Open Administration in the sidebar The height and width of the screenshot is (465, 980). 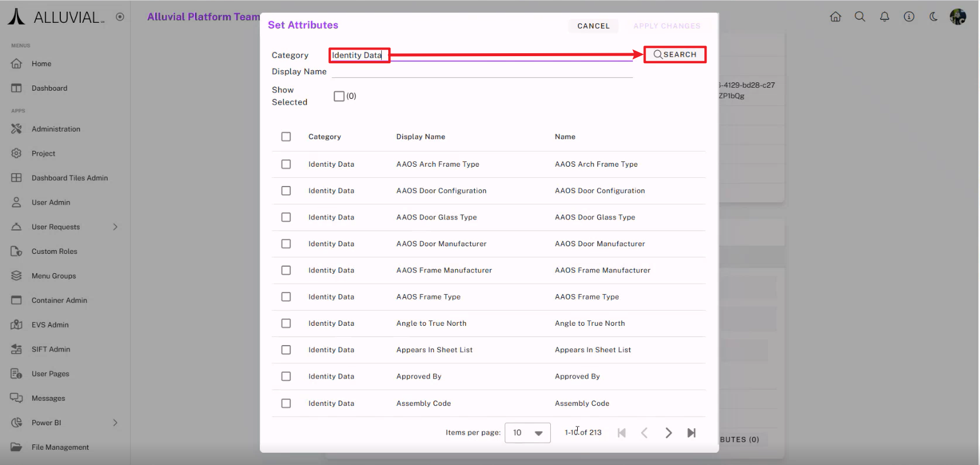(x=56, y=129)
